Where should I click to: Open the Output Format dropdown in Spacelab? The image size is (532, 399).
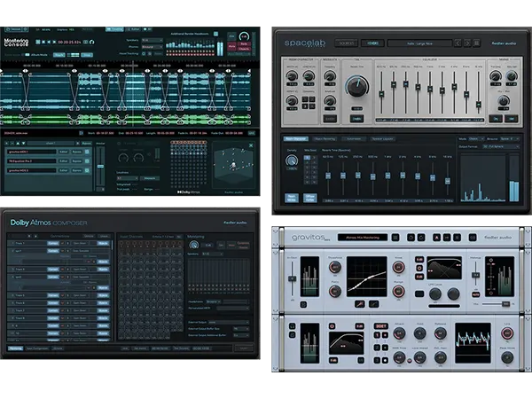pos(501,146)
